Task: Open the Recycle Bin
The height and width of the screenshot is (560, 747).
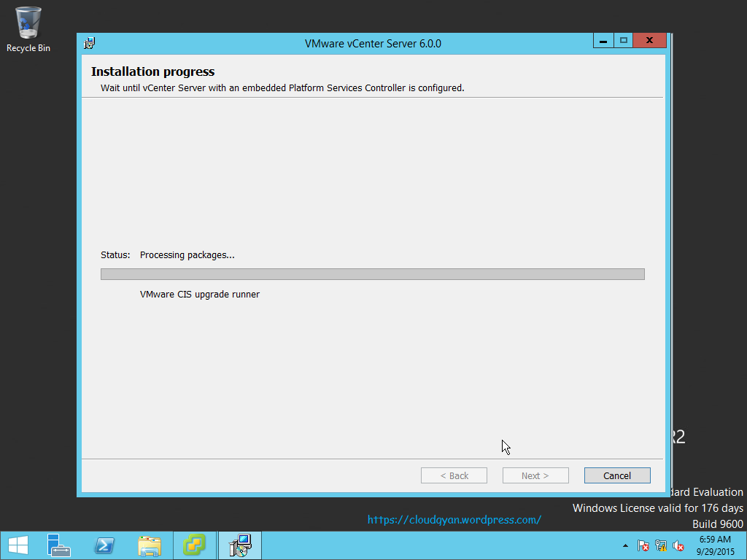Action: coord(28,22)
